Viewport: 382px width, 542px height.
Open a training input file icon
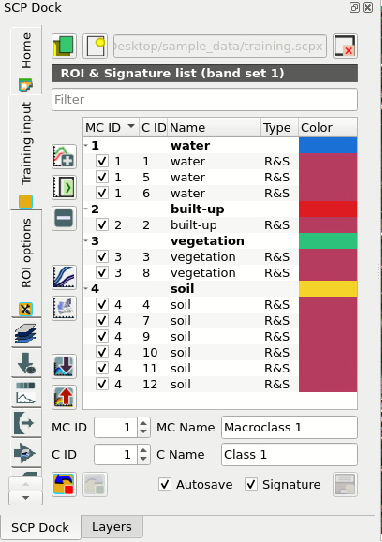(64, 46)
